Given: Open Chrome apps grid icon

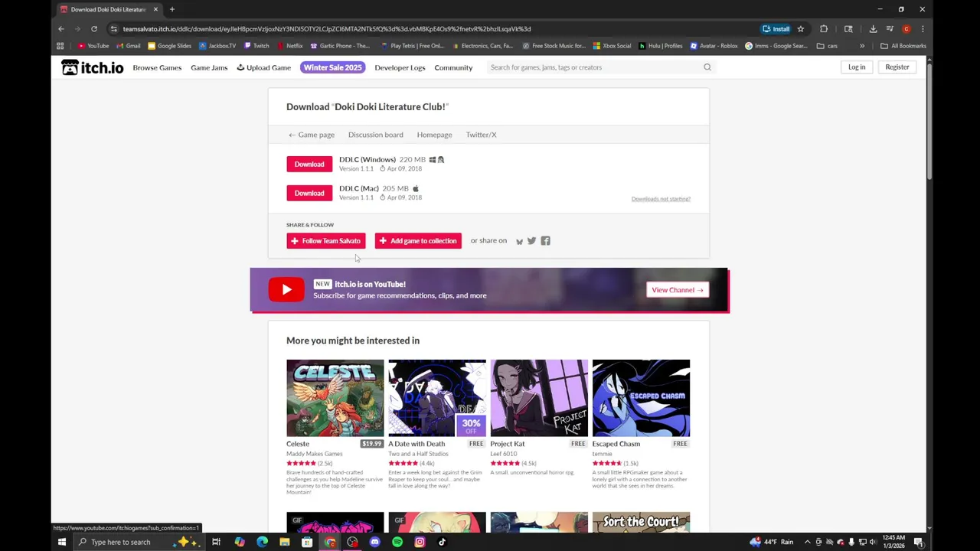Looking at the screenshot, I should pos(60,46).
